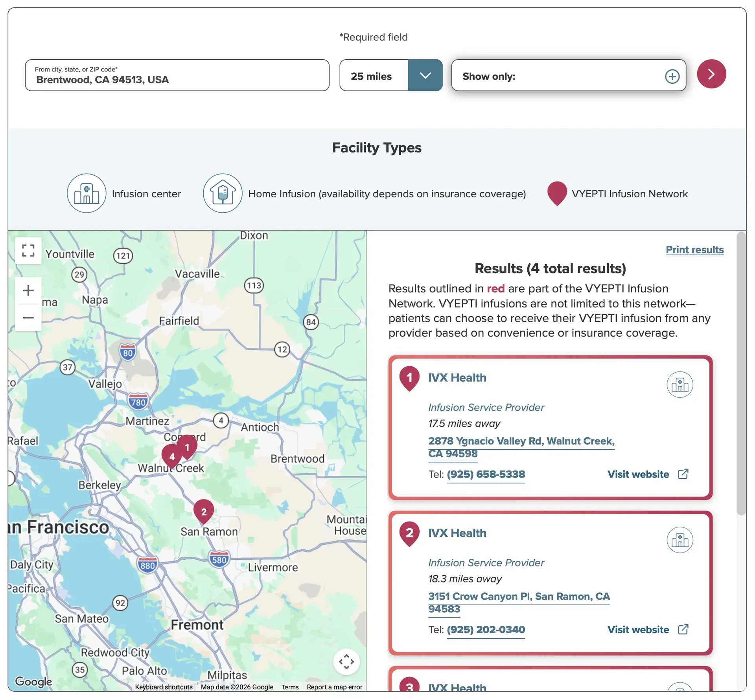The image size is (755, 700).
Task: Click the VYEPTI Infusion Network pin icon
Action: [x=557, y=193]
